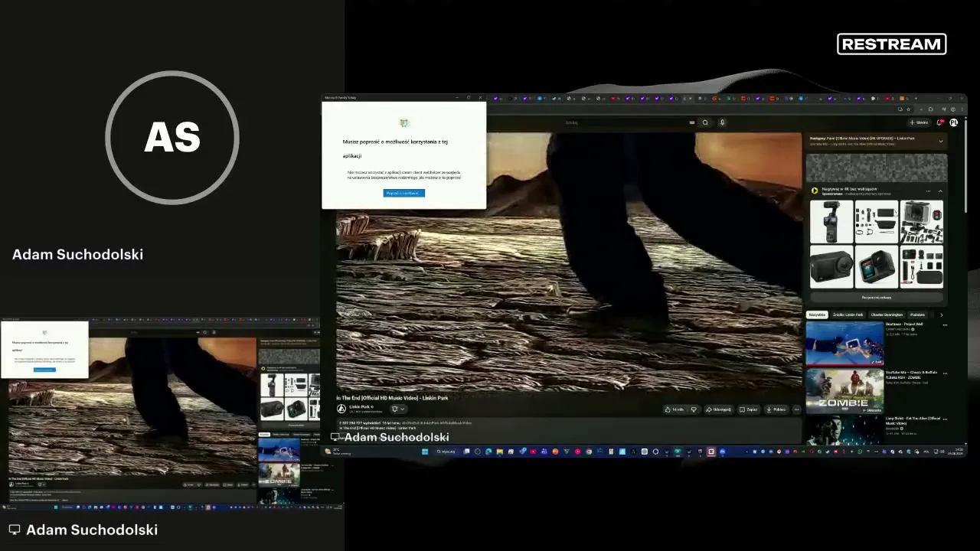Open the action camera with front screen product

877,266
